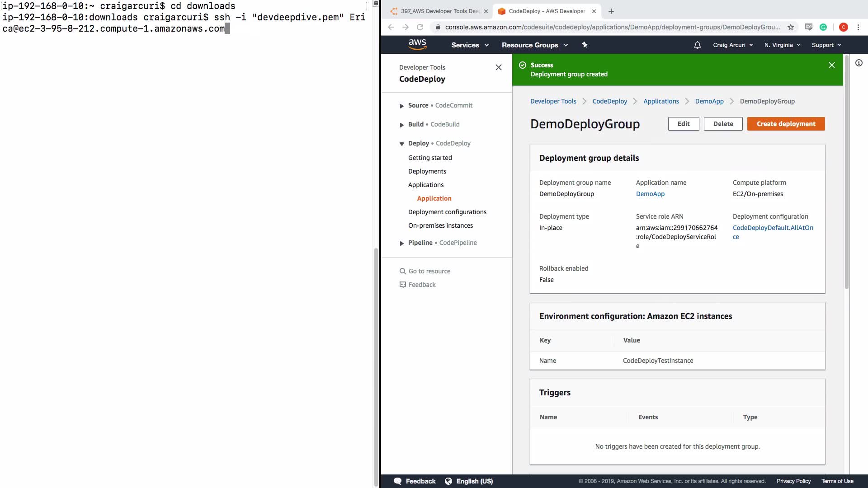Open the DemoApp application name link
Screen dimensions: 868x488
pos(650,194)
